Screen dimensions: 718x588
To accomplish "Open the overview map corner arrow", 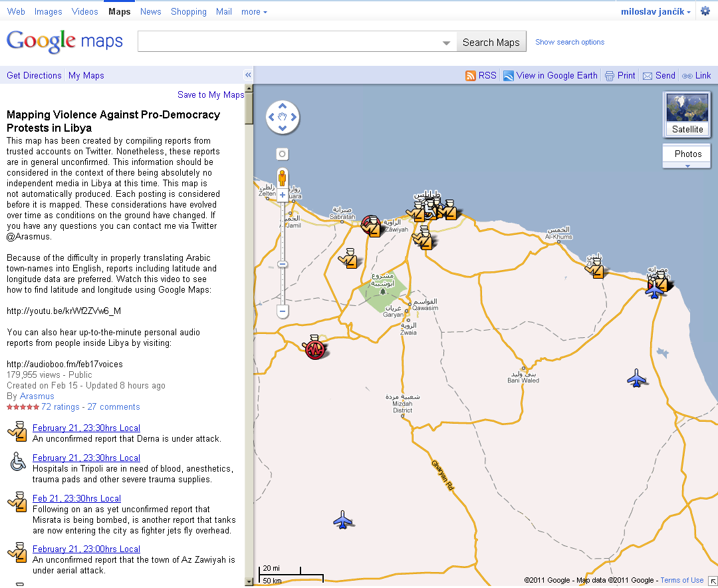I will pyautogui.click(x=713, y=581).
